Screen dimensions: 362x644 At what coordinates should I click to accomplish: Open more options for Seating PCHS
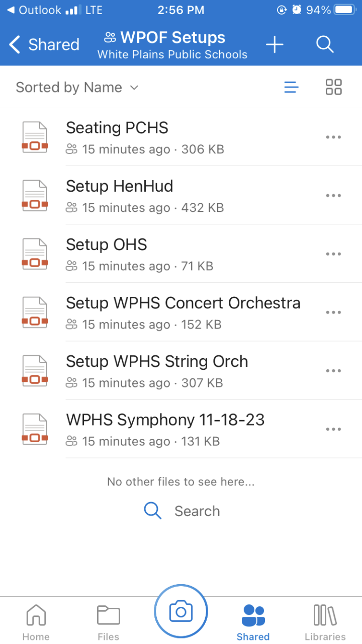click(x=333, y=137)
